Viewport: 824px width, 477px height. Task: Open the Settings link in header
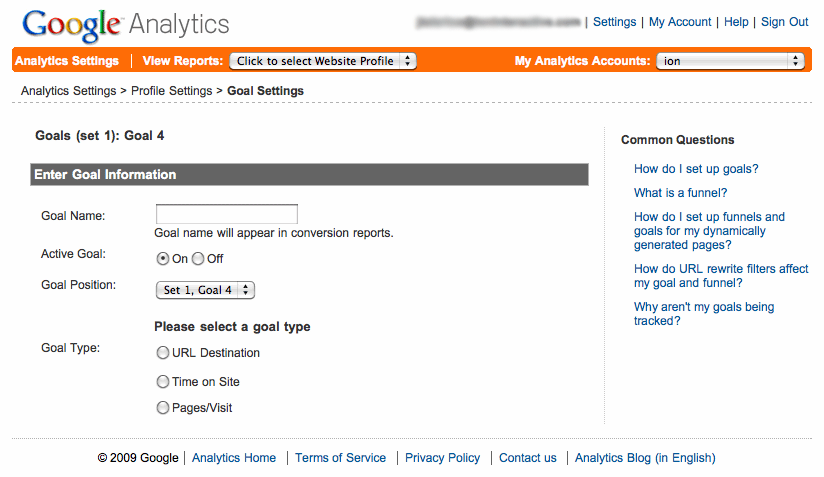click(x=614, y=22)
